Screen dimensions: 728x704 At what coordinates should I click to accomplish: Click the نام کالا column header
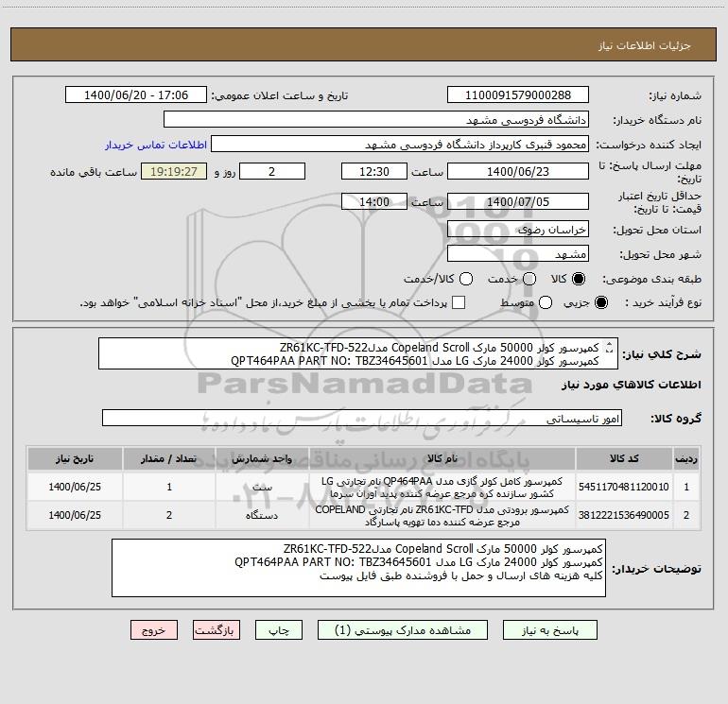(442, 459)
